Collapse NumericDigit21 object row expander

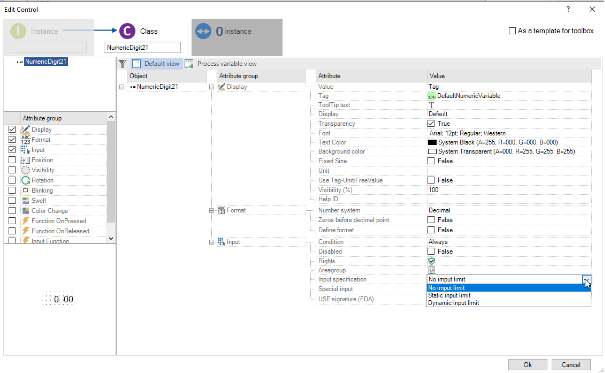122,87
